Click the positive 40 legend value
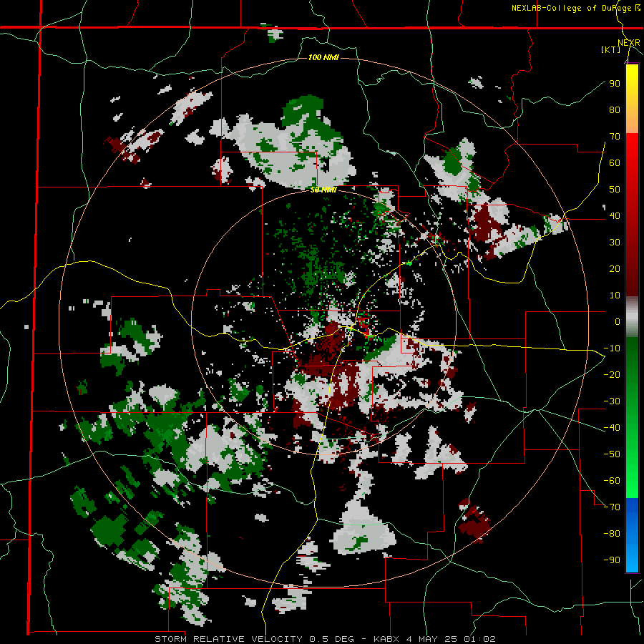This screenshot has height=644, width=644. click(615, 215)
